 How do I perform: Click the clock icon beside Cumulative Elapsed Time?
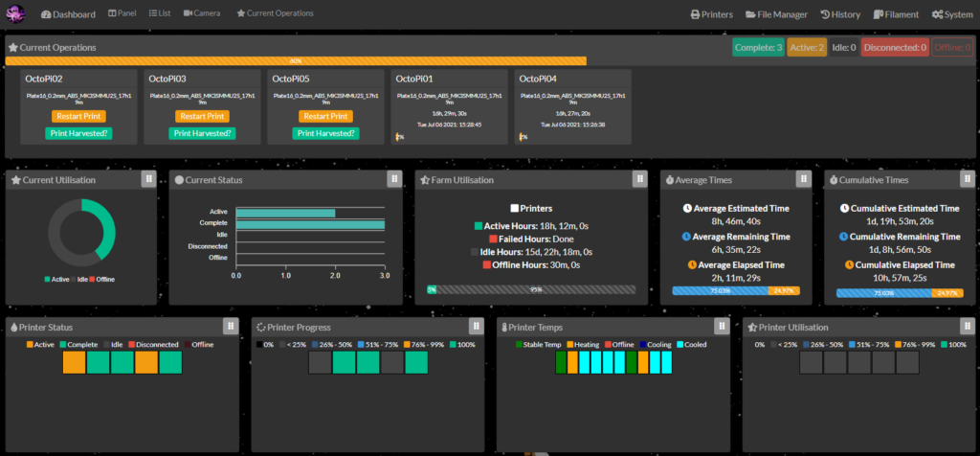click(x=849, y=265)
